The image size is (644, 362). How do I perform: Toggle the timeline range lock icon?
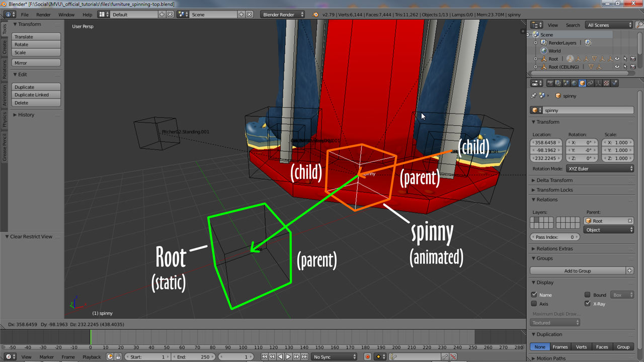(118, 356)
